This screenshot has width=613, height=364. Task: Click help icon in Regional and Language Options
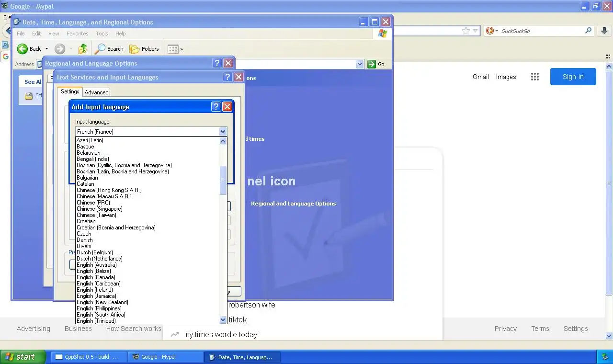pos(217,63)
